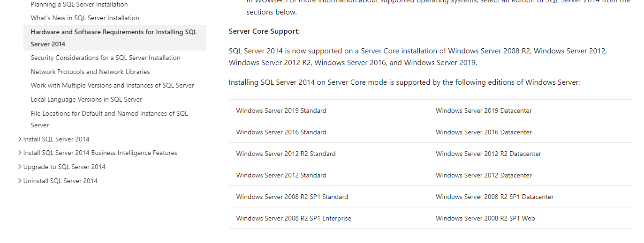Viewport: 644px width, 243px height.
Task: Click the Windows Server 2012 R2 Standard cell
Action: pos(286,154)
